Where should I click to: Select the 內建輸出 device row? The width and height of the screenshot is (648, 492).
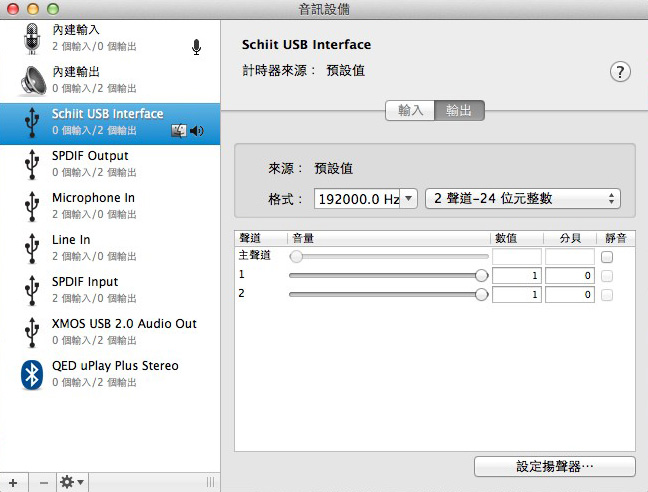[x=110, y=81]
